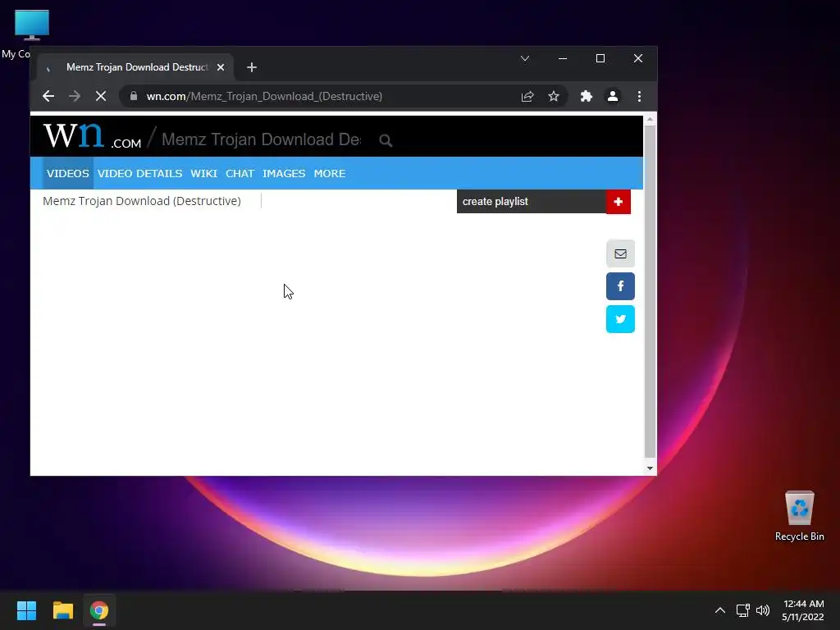The image size is (840, 630).
Task: Stop loading the page with X button
Action: click(x=101, y=97)
